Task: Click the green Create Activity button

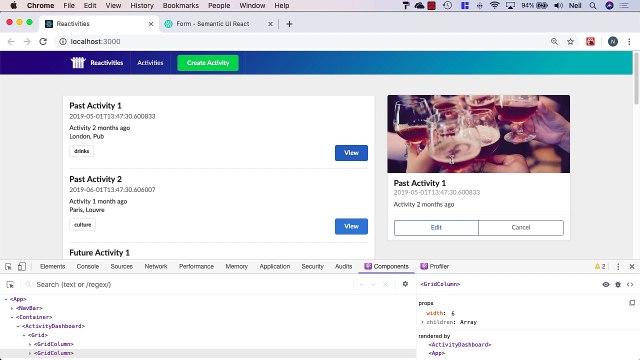Action: coord(208,63)
